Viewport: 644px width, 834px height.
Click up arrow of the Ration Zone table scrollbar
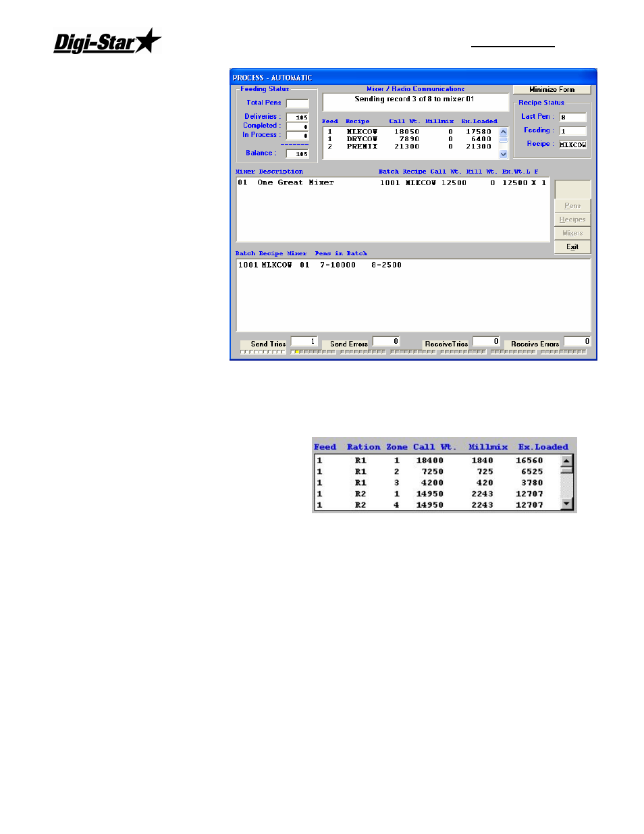click(567, 460)
